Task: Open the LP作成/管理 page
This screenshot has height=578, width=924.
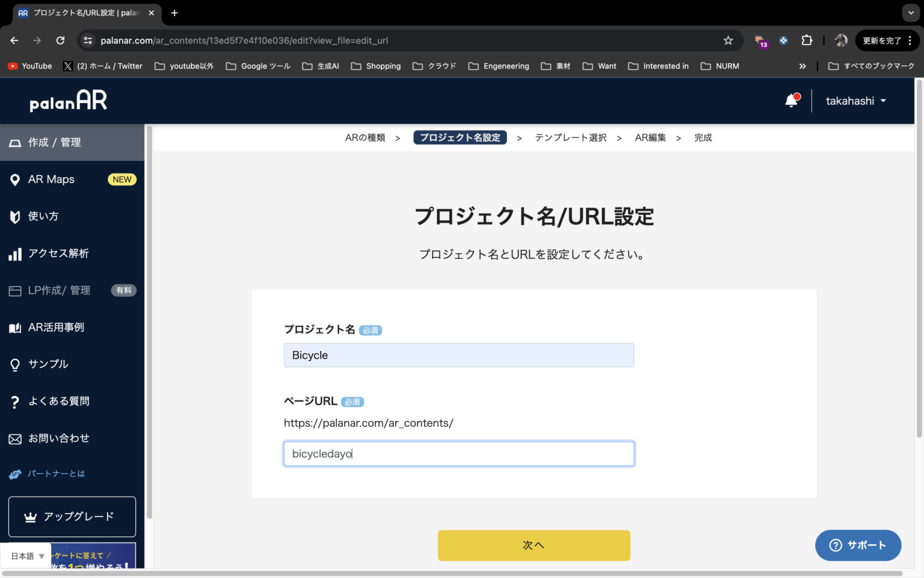Action: click(58, 290)
